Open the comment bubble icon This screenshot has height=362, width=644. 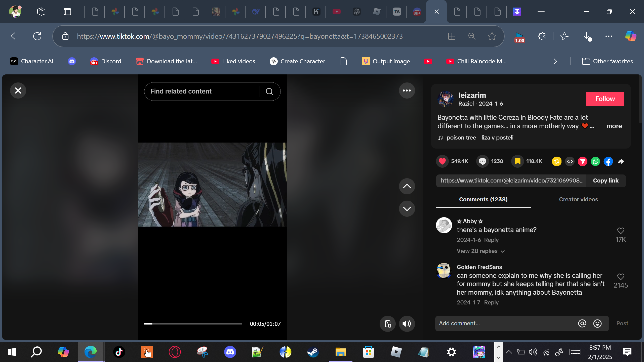point(482,161)
